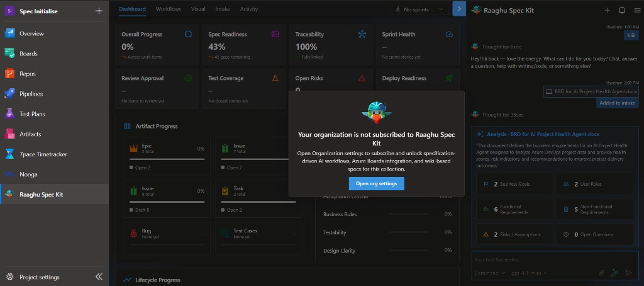
Task: Collapse the left navigation sidebar
Action: 99,277
